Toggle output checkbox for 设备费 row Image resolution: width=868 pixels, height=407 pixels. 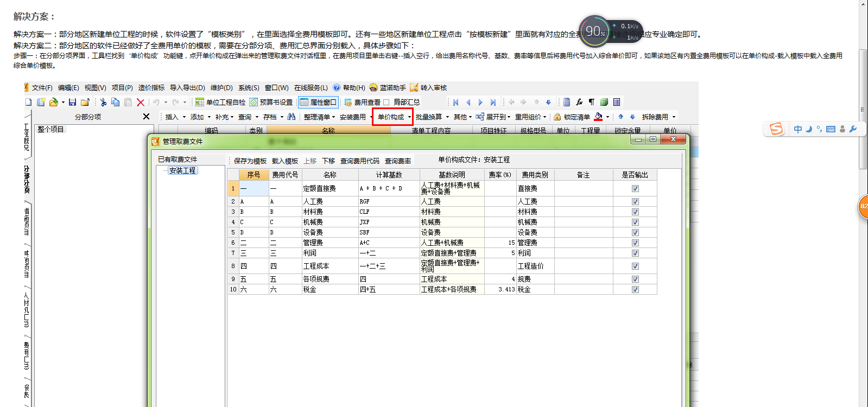click(x=635, y=233)
